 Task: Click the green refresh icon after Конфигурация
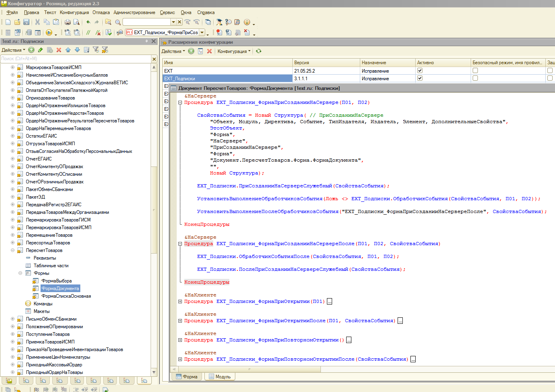(x=259, y=51)
